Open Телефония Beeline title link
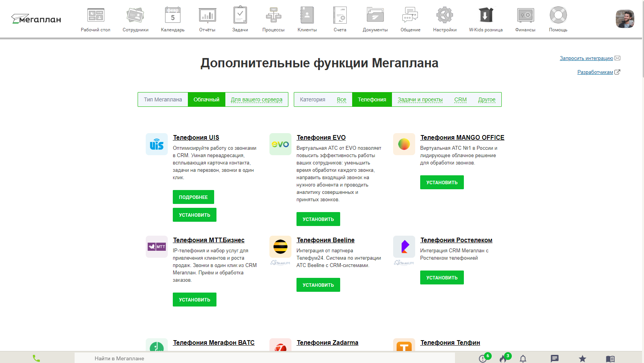Screen dimensions: 644x363 point(325,240)
